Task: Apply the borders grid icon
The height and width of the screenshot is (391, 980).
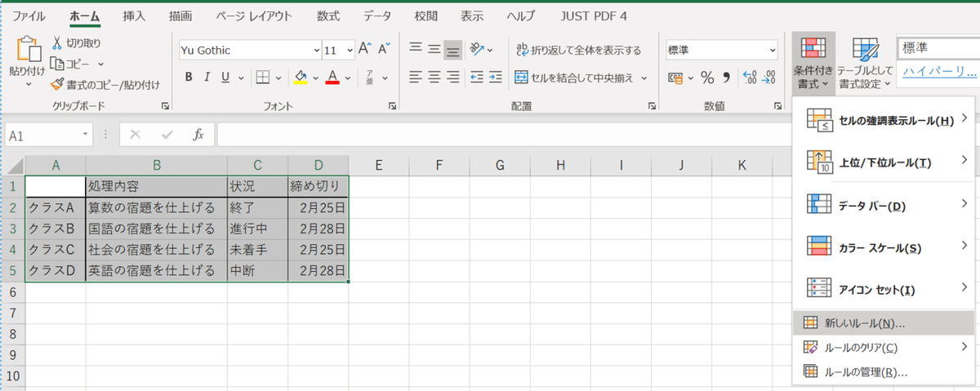Action: pos(263,78)
